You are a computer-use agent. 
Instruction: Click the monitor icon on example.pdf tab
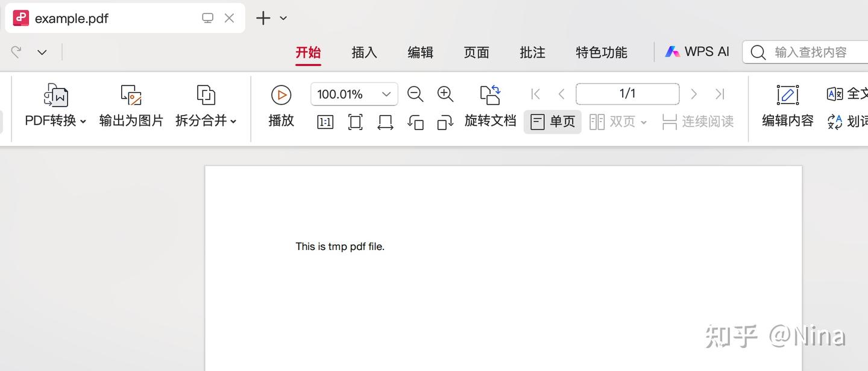(x=208, y=18)
